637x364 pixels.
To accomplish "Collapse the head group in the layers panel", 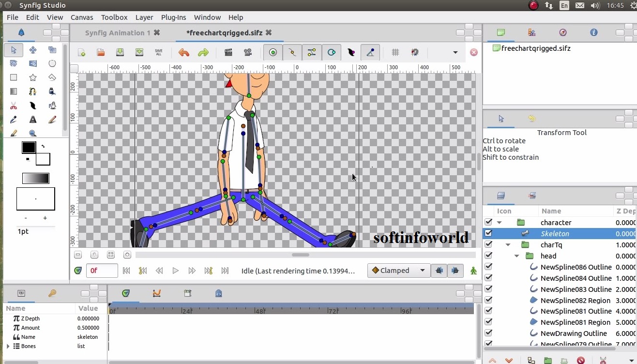I will tap(516, 256).
